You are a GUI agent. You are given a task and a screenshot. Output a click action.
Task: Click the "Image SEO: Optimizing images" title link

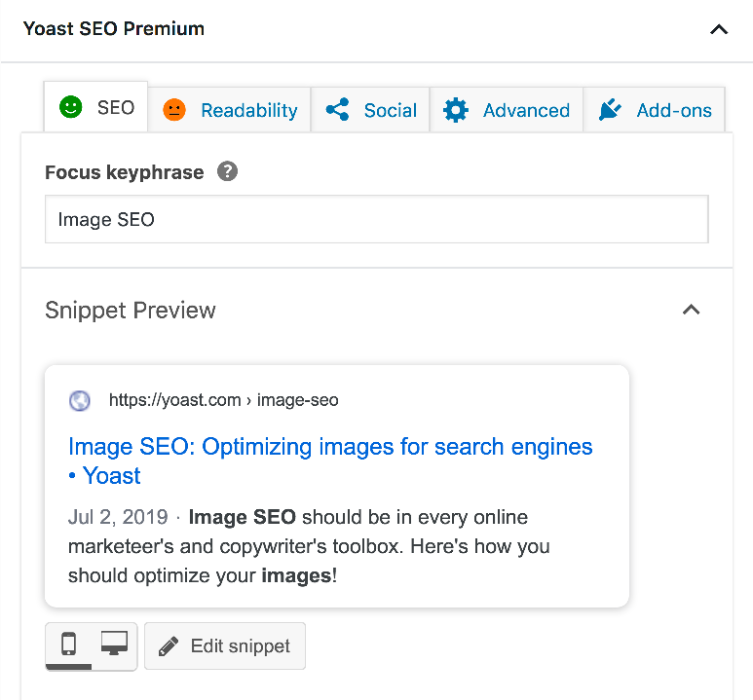coord(330,448)
